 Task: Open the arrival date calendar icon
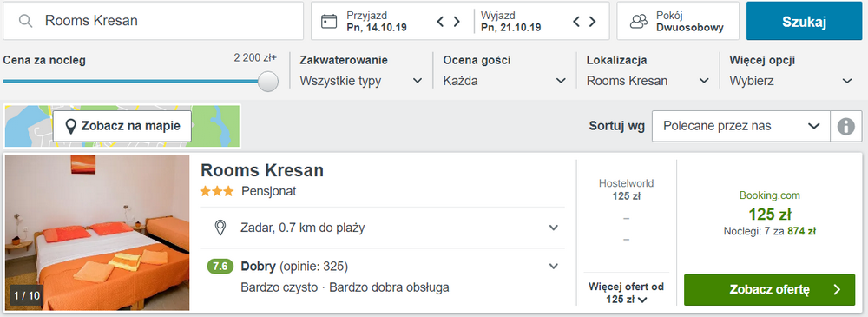coord(329,21)
